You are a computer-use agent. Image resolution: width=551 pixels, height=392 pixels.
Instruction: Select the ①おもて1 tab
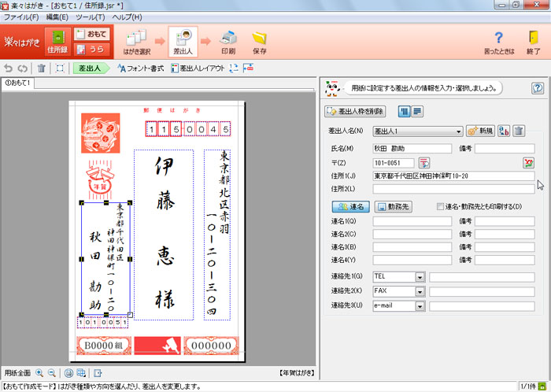pos(17,83)
